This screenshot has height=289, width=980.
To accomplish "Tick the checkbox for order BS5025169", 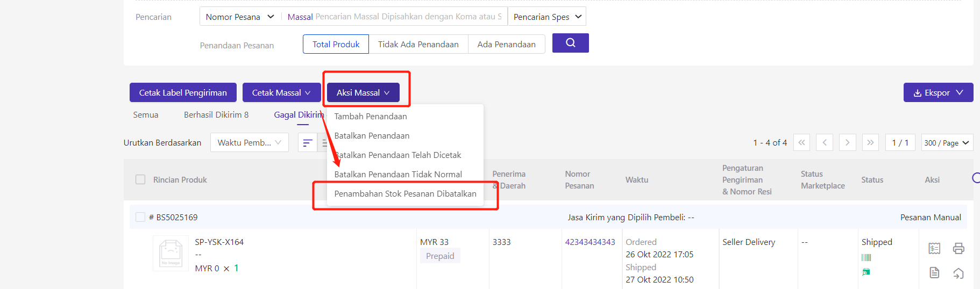I will pyautogui.click(x=140, y=217).
